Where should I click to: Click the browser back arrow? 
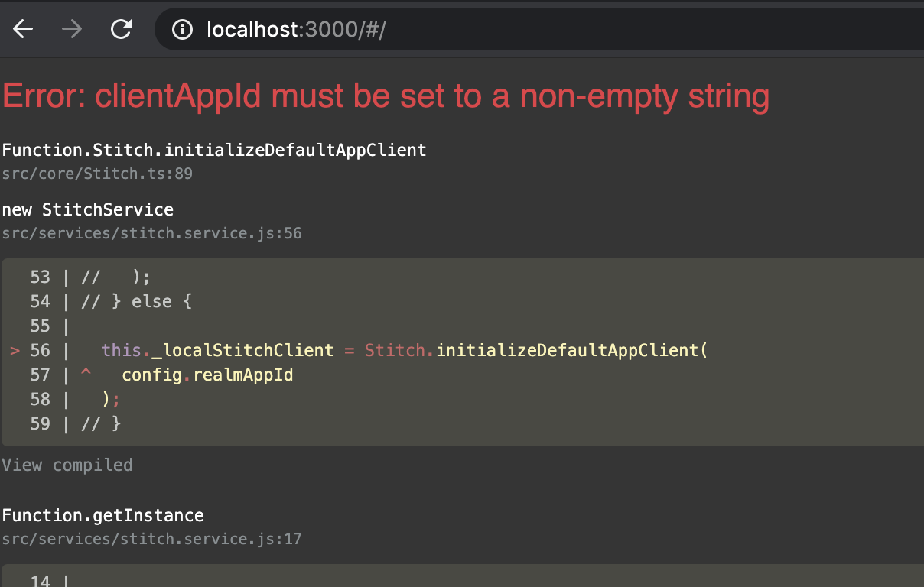(24, 29)
